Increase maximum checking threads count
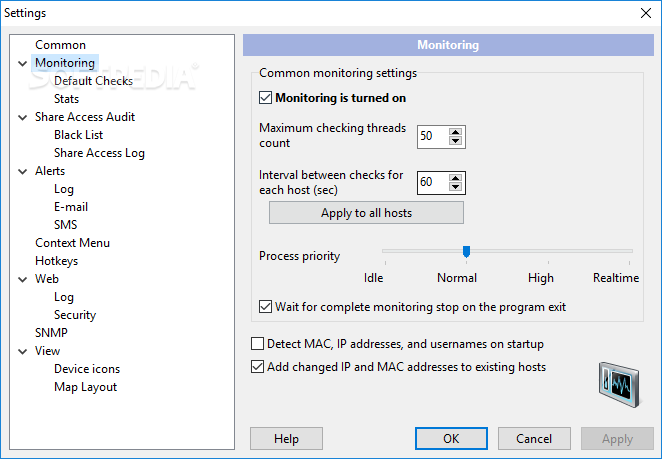Image resolution: width=662 pixels, height=459 pixels. point(455,132)
